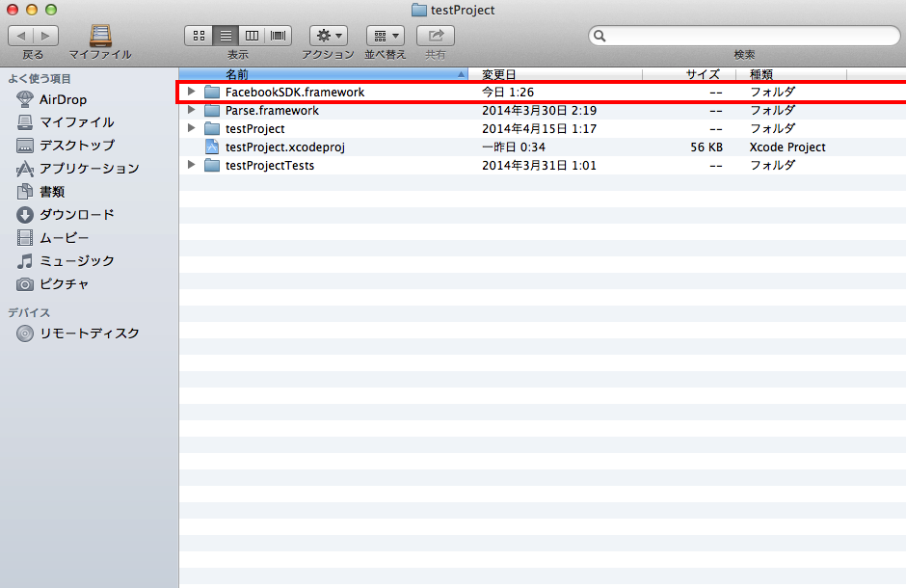Screen dimensions: 906x588
Task: Open the マイファイル toolbar icon
Action: point(100,36)
